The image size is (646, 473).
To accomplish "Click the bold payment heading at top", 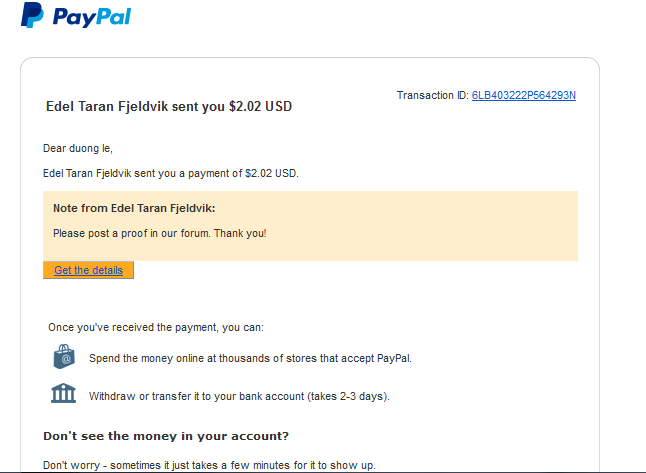I will 169,107.
